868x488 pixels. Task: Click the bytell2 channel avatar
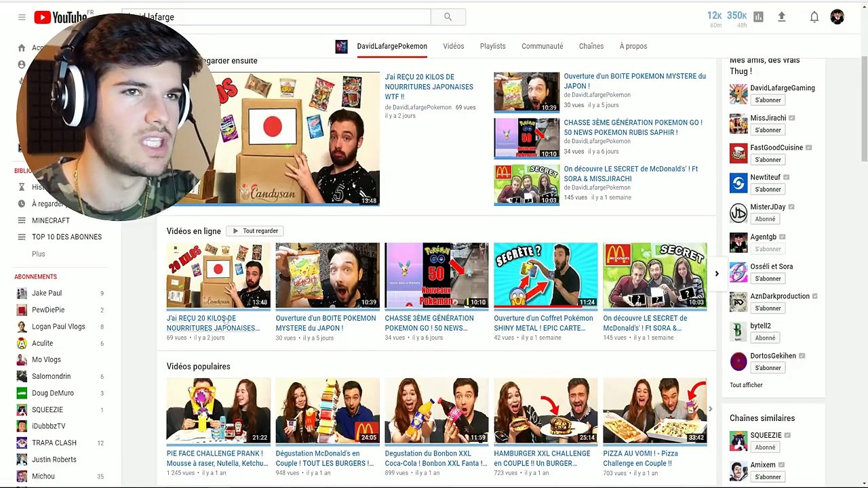(x=738, y=331)
